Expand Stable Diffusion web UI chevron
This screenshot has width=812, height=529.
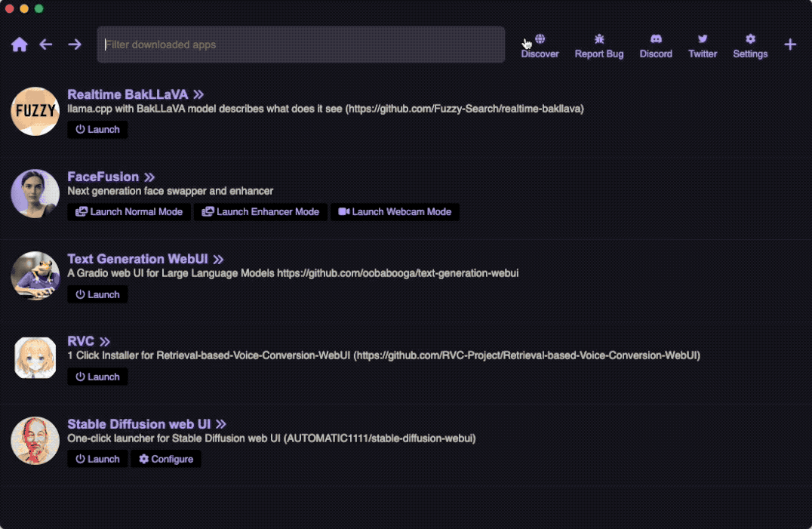tap(220, 424)
